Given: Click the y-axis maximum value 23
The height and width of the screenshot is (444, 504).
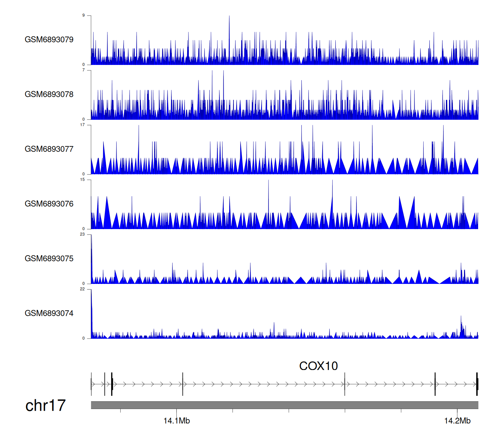Looking at the screenshot, I should (x=82, y=234).
